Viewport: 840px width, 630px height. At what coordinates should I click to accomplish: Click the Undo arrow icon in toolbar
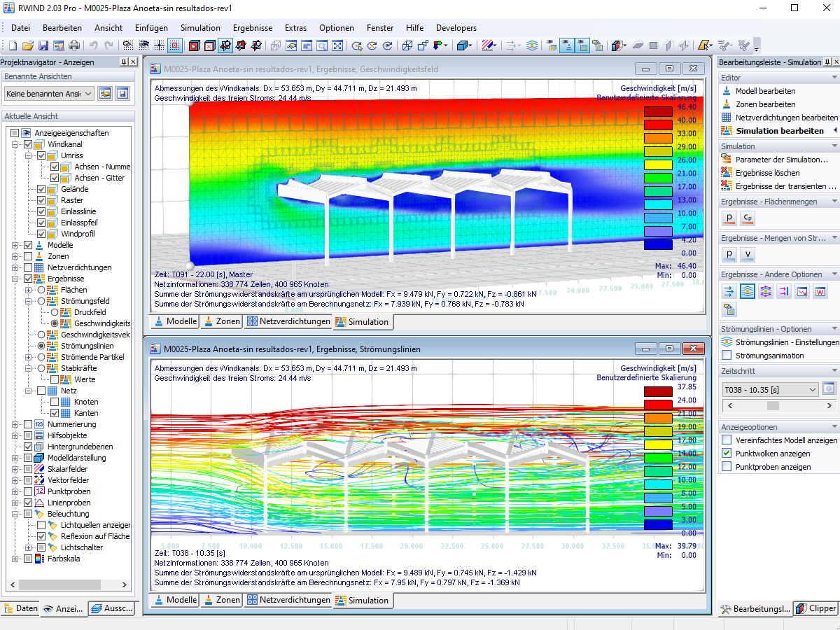(x=93, y=45)
